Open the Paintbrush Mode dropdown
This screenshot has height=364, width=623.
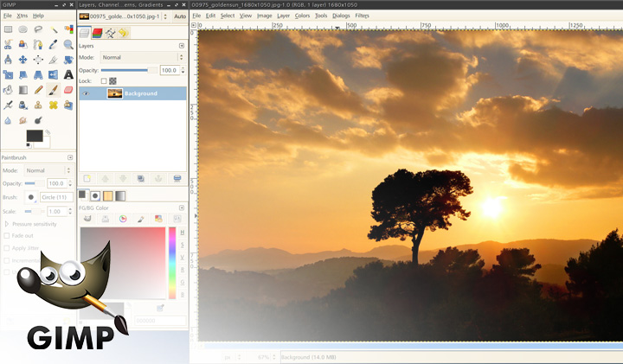48,170
